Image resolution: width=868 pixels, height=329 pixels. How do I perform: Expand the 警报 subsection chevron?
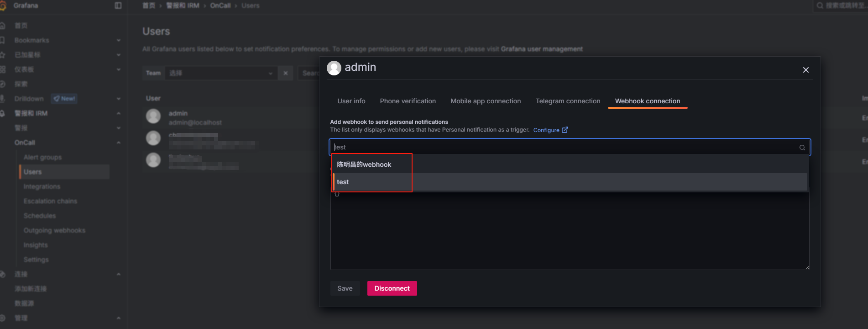point(119,128)
